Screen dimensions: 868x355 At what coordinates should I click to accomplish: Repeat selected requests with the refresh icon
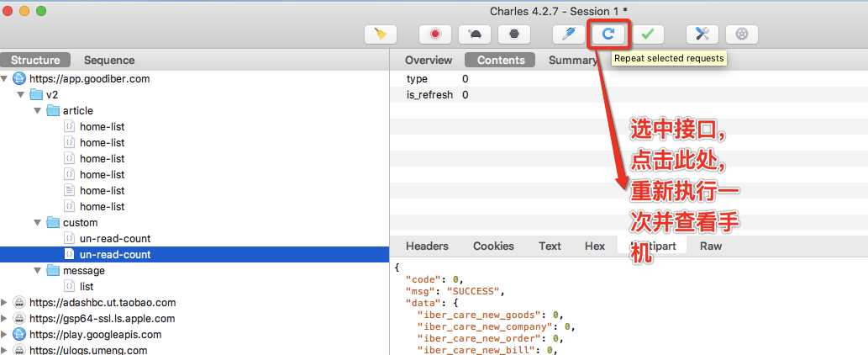(x=608, y=34)
